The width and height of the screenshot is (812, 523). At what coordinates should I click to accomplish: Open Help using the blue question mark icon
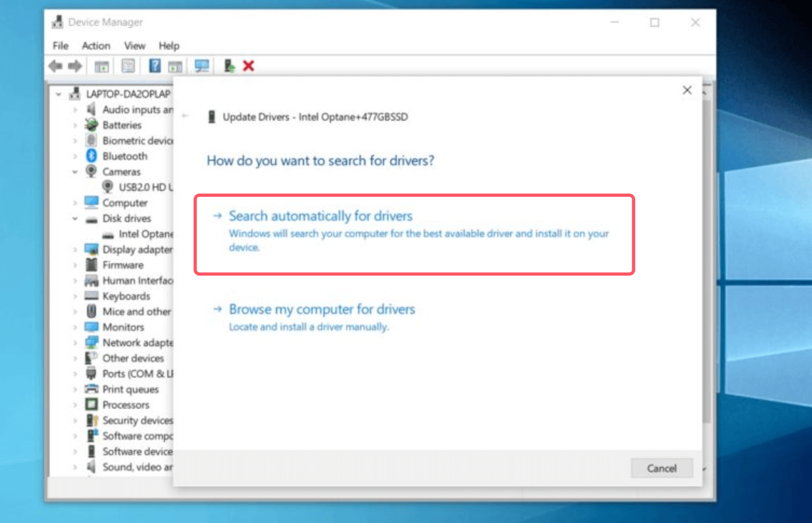tap(154, 65)
